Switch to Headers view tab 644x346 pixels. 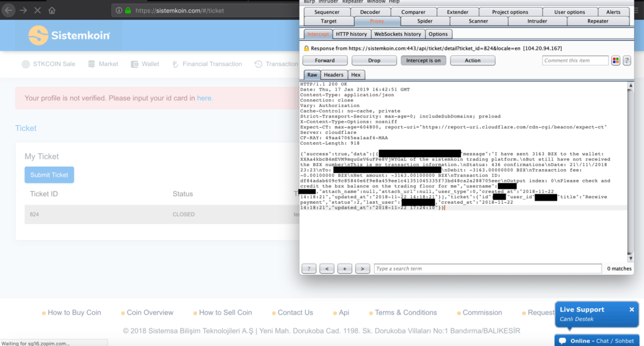333,74
